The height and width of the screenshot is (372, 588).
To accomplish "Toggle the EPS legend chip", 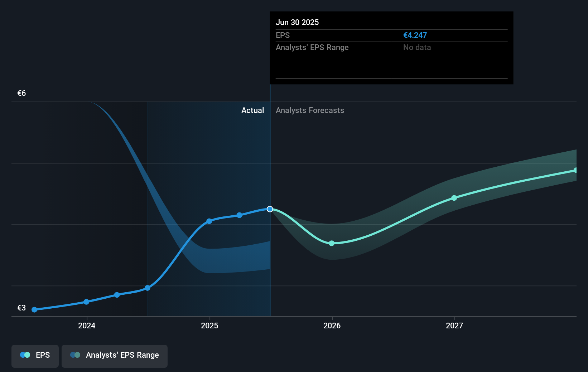I will 35,356.
